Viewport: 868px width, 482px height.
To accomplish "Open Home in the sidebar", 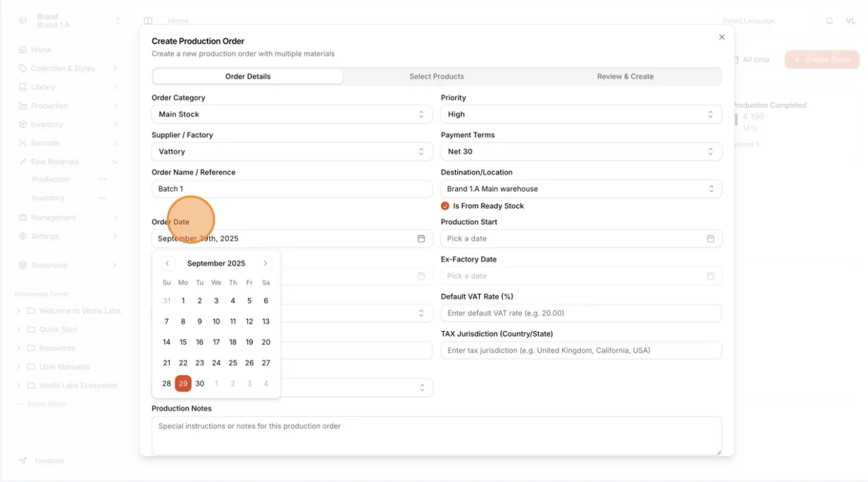I will tap(41, 50).
